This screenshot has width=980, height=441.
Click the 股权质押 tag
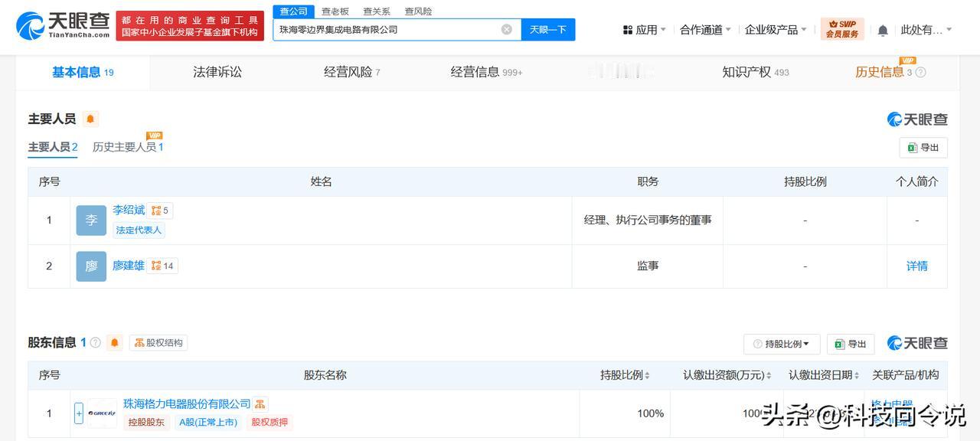[269, 423]
